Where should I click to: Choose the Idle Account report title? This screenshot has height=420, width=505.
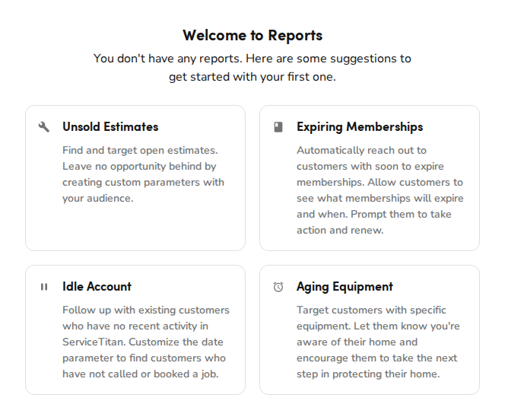[97, 287]
